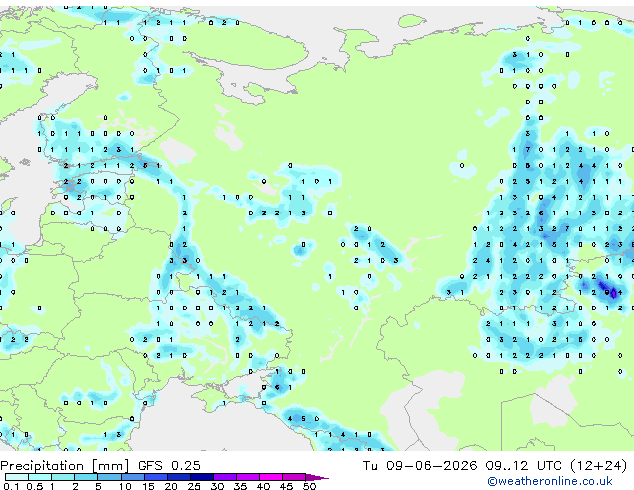Select the 20–25 mm legend color swatch
Screen dimensions: 634x490
point(179,477)
